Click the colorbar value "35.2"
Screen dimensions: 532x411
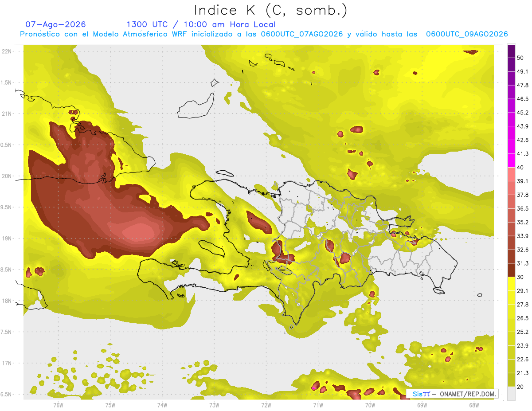pos(523,222)
